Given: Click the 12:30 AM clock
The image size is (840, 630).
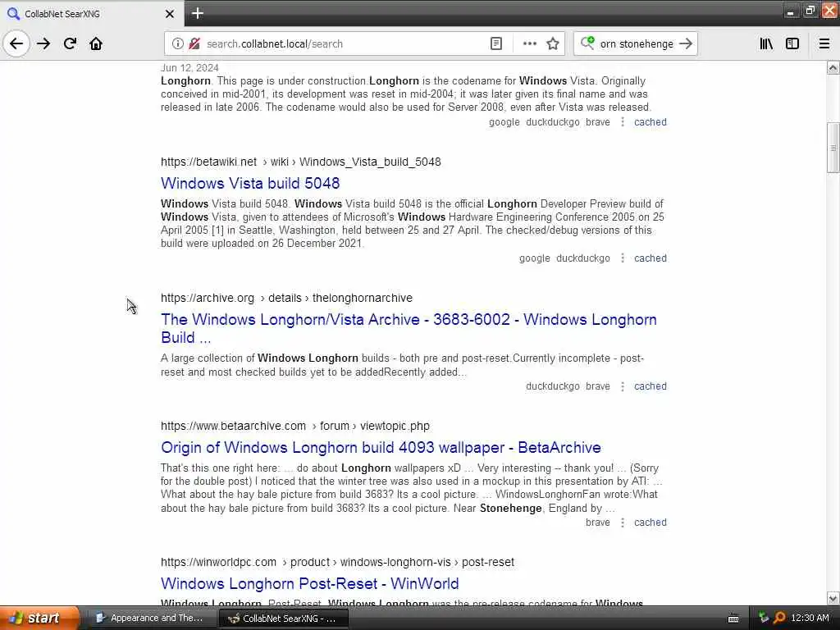Looking at the screenshot, I should pos(810,618).
